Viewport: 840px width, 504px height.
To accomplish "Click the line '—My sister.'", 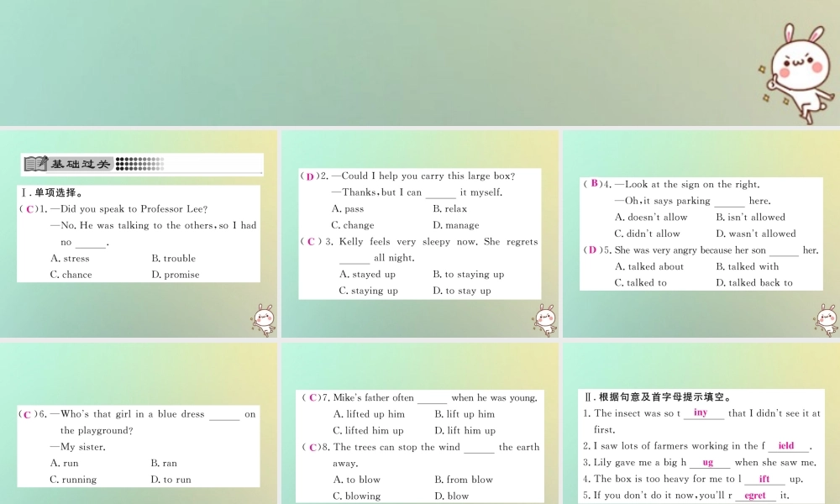I will coord(77,447).
